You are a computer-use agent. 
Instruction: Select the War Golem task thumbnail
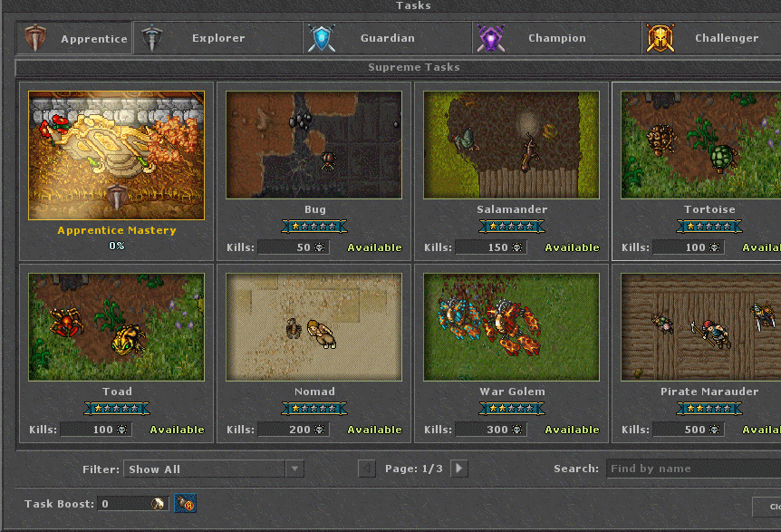(512, 327)
